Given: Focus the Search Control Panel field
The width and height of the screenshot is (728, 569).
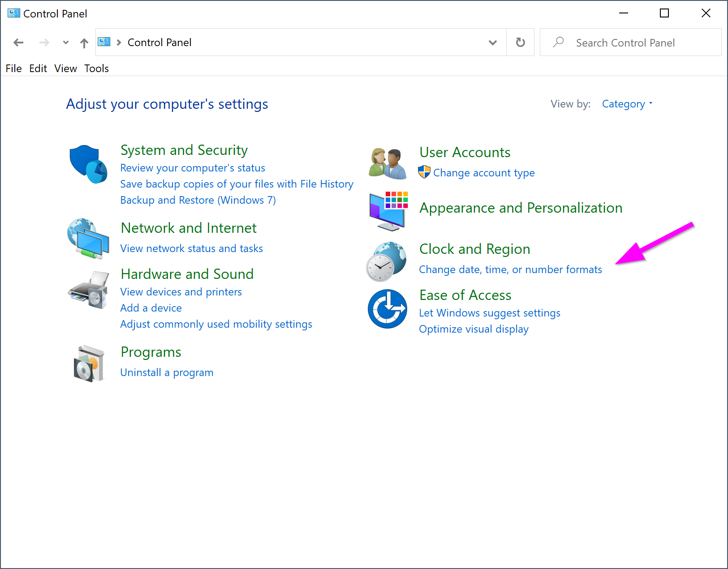Looking at the screenshot, I should pos(631,43).
